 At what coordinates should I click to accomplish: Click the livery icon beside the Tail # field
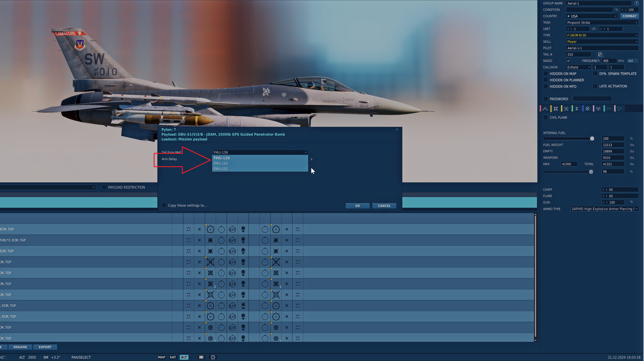pos(600,54)
